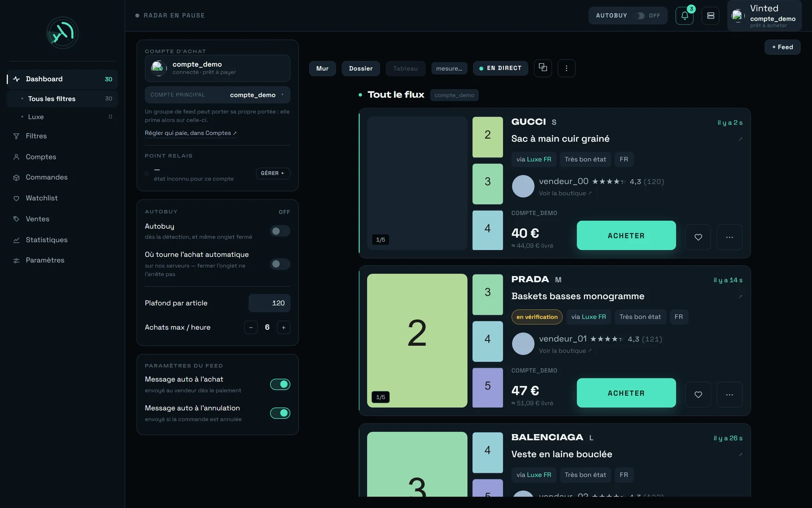This screenshot has height=508, width=812.
Task: Add the Gucci bag to watchlist with heart
Action: tap(698, 237)
